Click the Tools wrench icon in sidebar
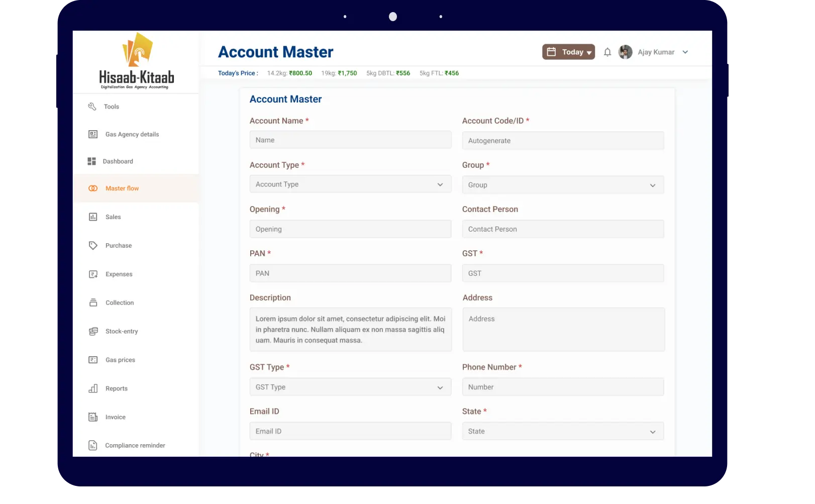Image resolution: width=815 pixels, height=504 pixels. pos(92,107)
